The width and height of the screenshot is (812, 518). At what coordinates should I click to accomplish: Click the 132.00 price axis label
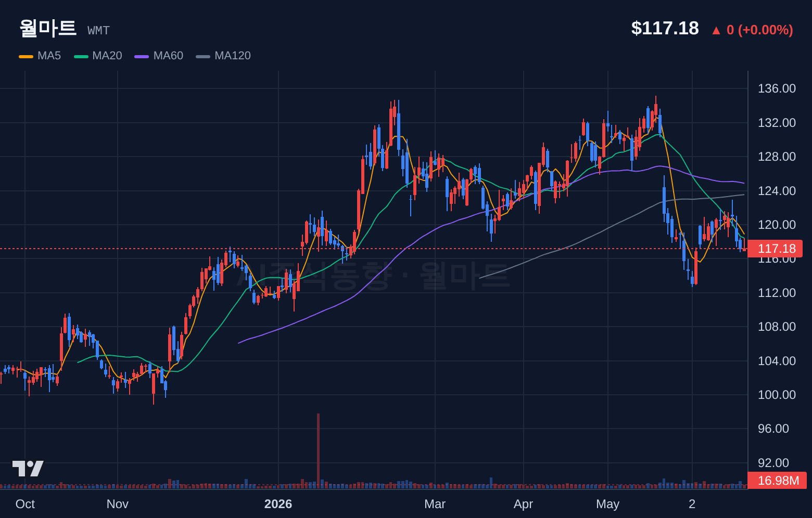[777, 123]
